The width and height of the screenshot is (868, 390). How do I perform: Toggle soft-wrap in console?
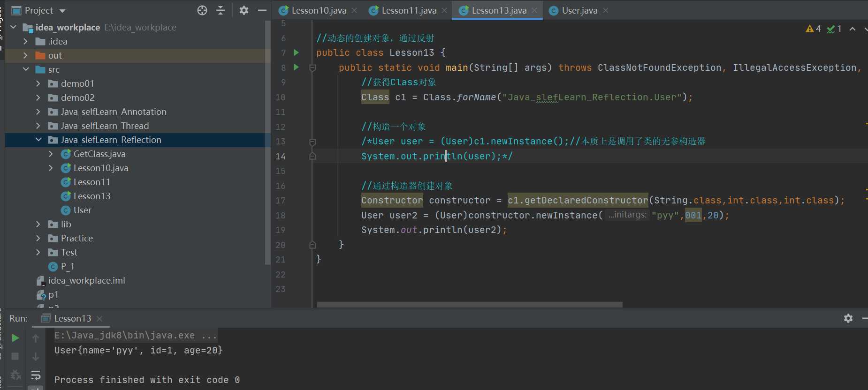[x=36, y=375]
